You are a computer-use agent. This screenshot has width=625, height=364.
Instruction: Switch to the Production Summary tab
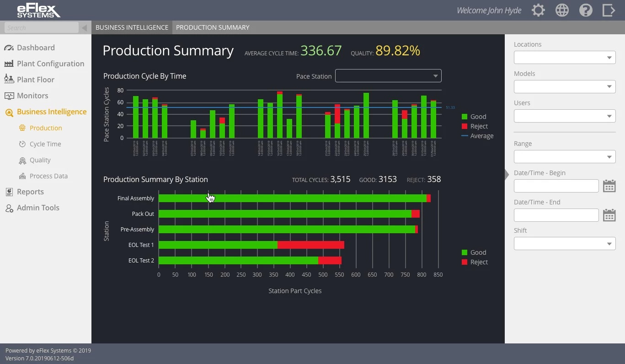pos(212,27)
